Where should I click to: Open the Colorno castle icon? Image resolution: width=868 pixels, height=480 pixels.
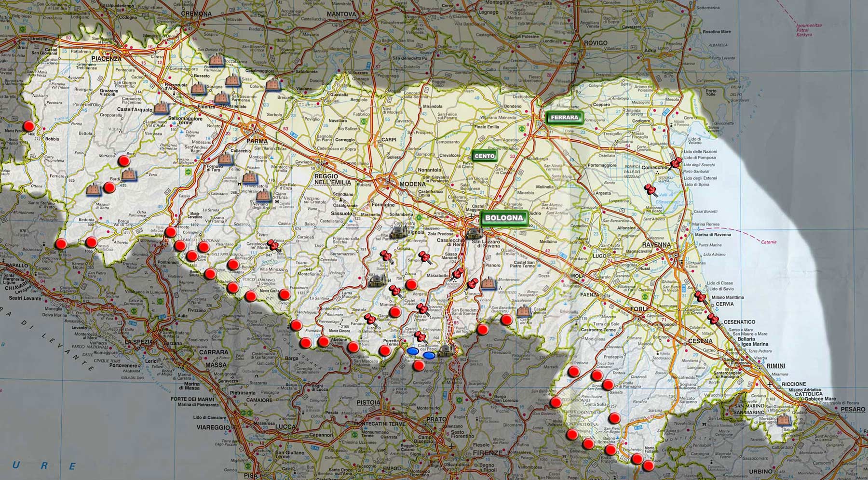(273, 85)
